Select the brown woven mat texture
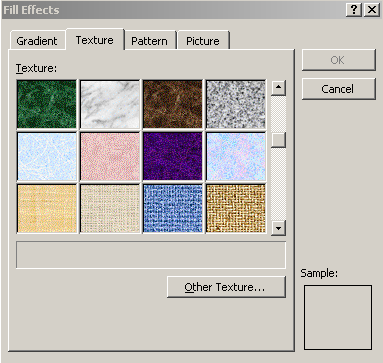The image size is (383, 363). (x=236, y=208)
